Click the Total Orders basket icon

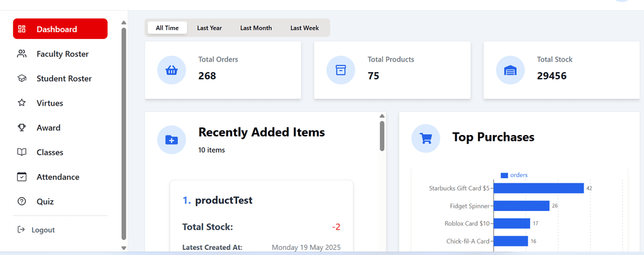[172, 70]
